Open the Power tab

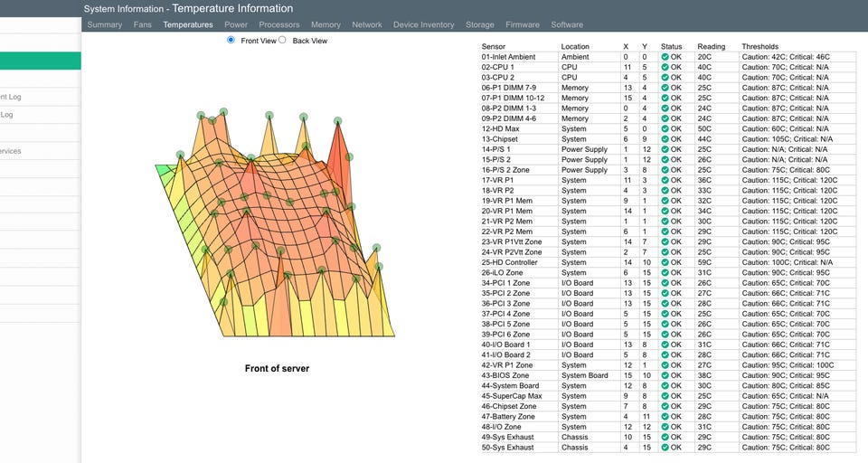(236, 24)
